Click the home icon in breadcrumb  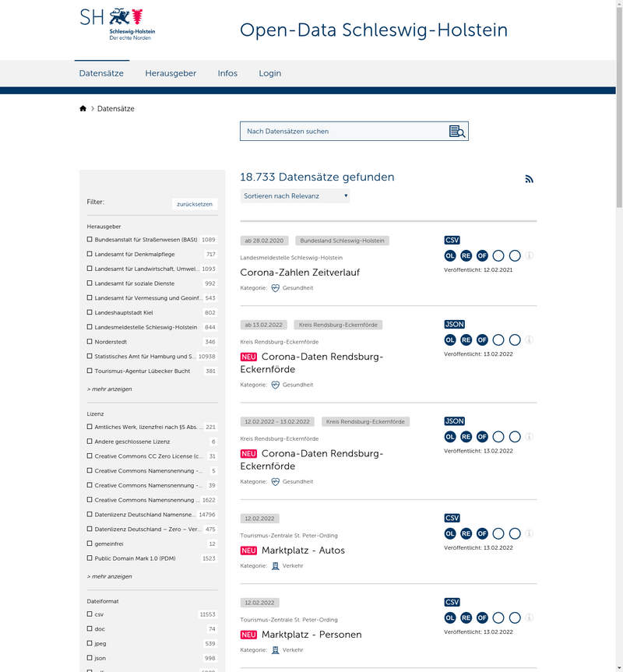coord(83,108)
